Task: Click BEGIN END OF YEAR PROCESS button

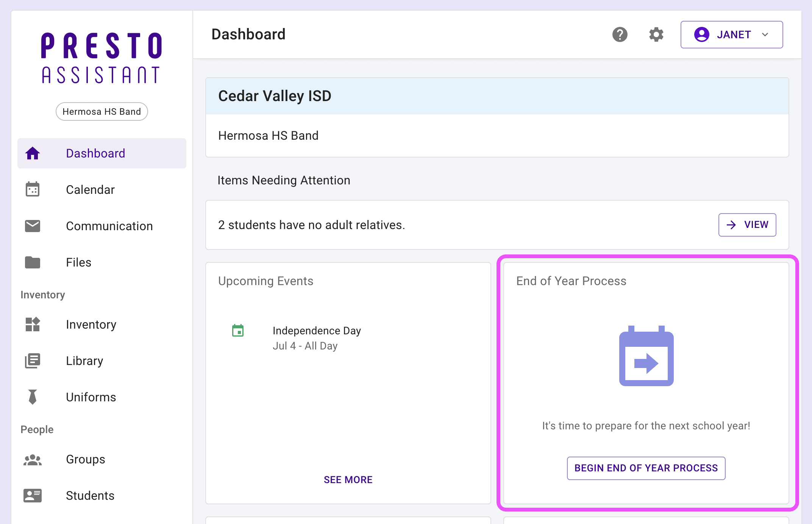Action: point(646,468)
